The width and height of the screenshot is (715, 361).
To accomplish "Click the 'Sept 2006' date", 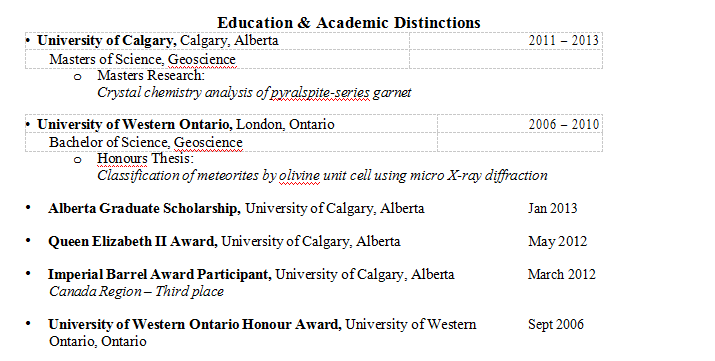I will (556, 325).
